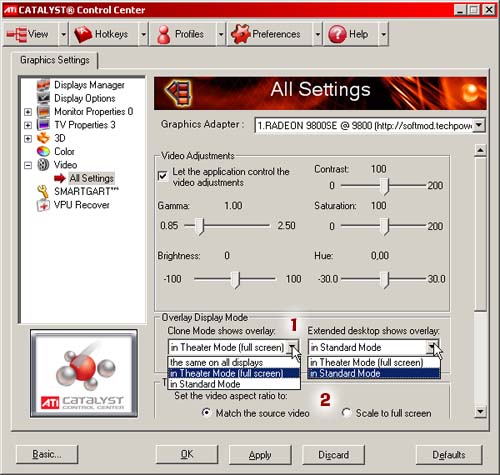
Task: Click the 3D teapot icon
Action: coord(43,138)
